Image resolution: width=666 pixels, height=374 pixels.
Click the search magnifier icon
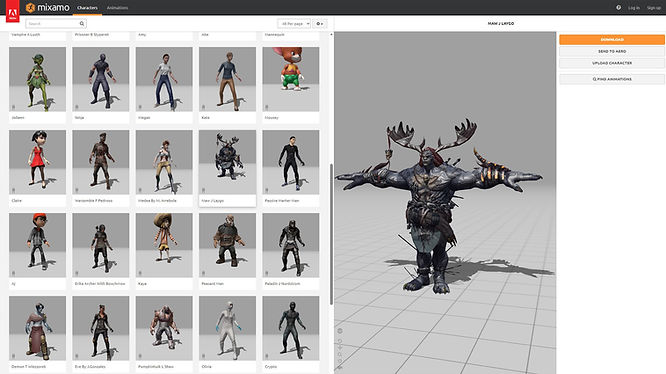(82, 24)
